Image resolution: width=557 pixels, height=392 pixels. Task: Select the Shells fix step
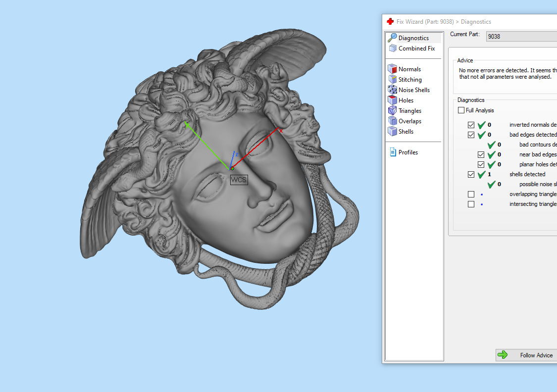(401, 131)
